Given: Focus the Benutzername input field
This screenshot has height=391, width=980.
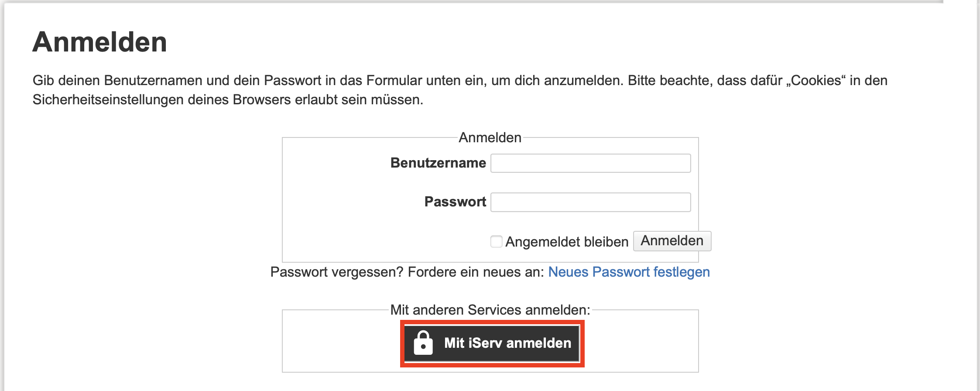Looking at the screenshot, I should (x=590, y=163).
